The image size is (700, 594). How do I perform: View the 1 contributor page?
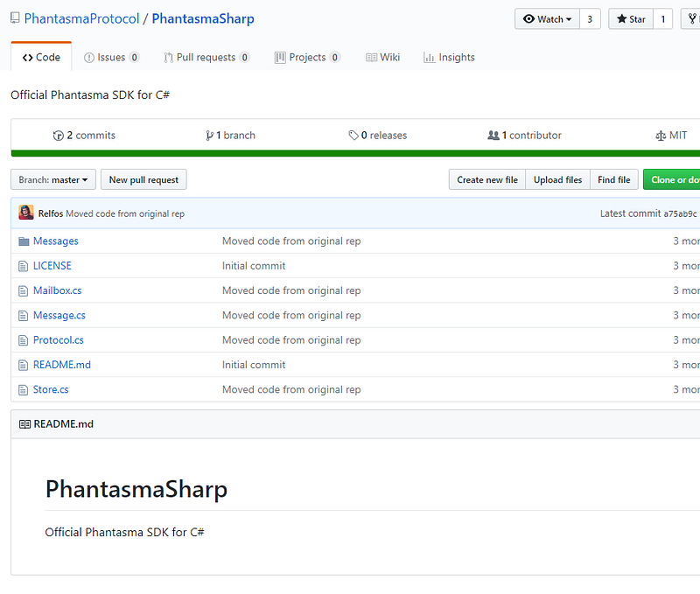click(x=524, y=136)
